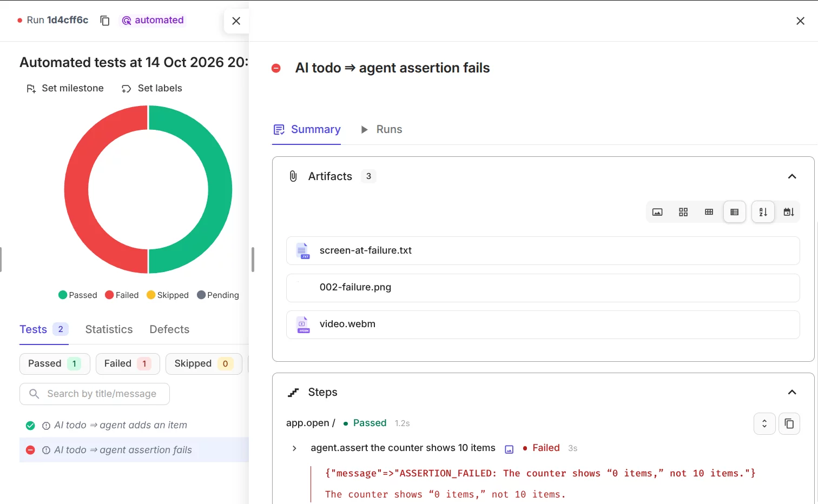Click the automated run badge
Viewport: 818px width, 504px height.
(x=153, y=20)
